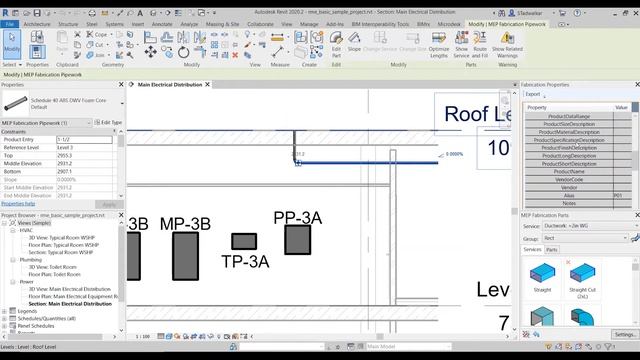Viewport: 640px width, 360px height.
Task: Click the Text 'A' icon in quick access toolbar
Action: 140,13
